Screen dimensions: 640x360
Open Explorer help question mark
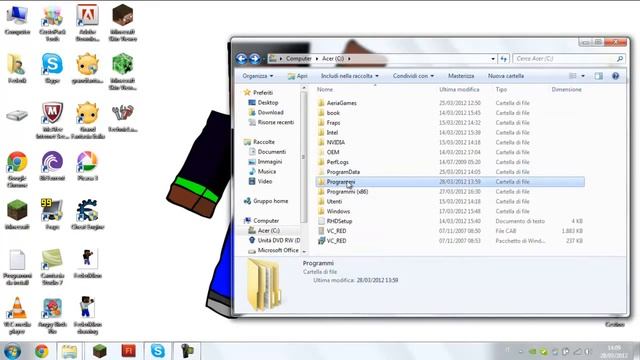[x=616, y=76]
